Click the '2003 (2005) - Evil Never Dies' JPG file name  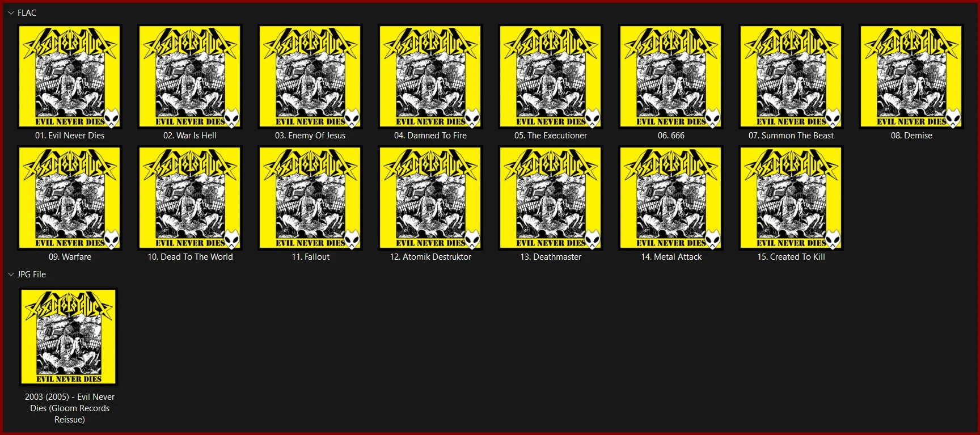tap(70, 408)
